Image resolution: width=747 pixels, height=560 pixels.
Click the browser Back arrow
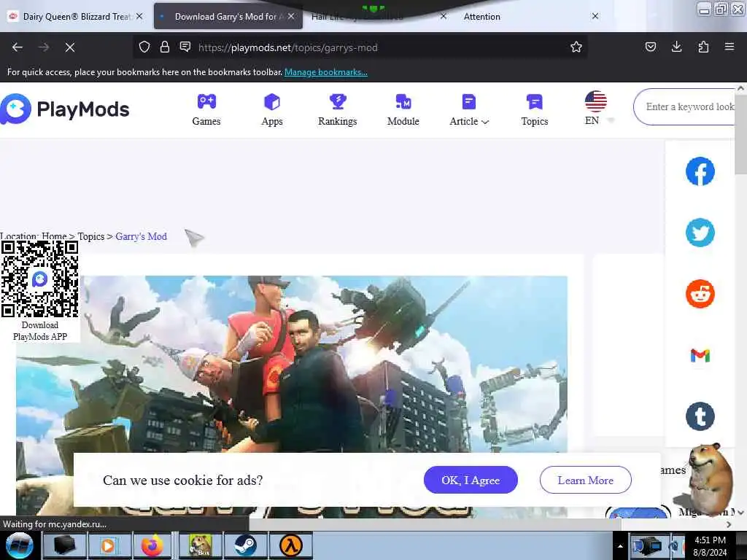click(18, 47)
